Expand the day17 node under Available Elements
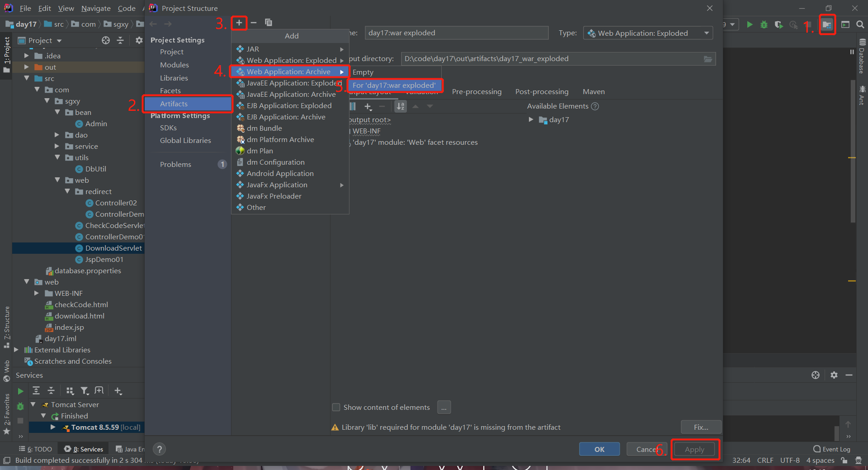The width and height of the screenshot is (868, 470). 531,119
